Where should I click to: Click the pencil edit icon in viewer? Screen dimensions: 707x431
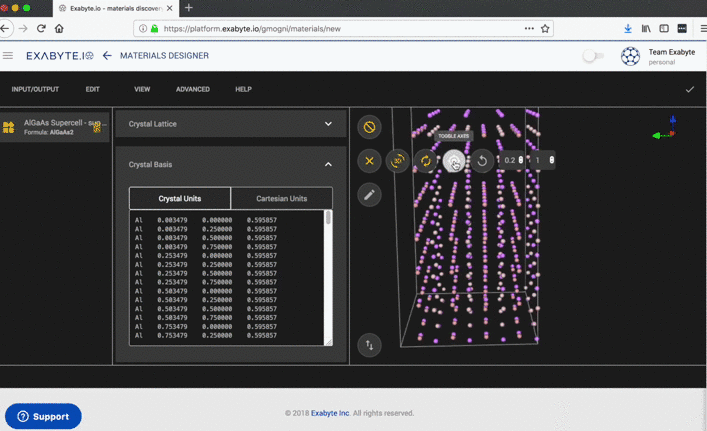369,195
